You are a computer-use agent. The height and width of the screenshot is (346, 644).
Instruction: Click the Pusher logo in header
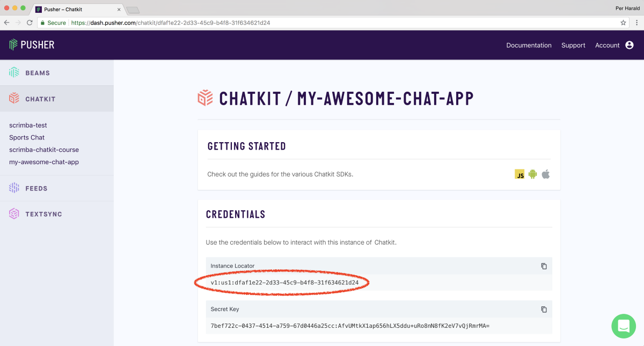(x=32, y=45)
